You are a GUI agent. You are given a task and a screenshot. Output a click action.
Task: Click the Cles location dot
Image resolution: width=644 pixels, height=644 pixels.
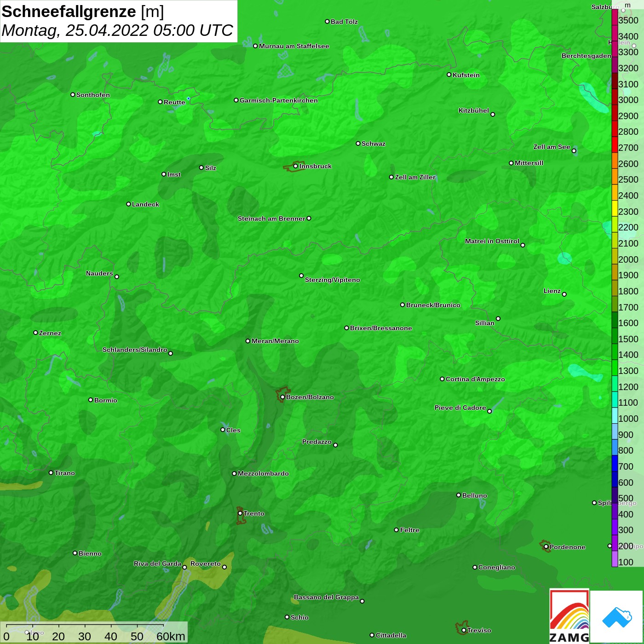click(x=223, y=430)
